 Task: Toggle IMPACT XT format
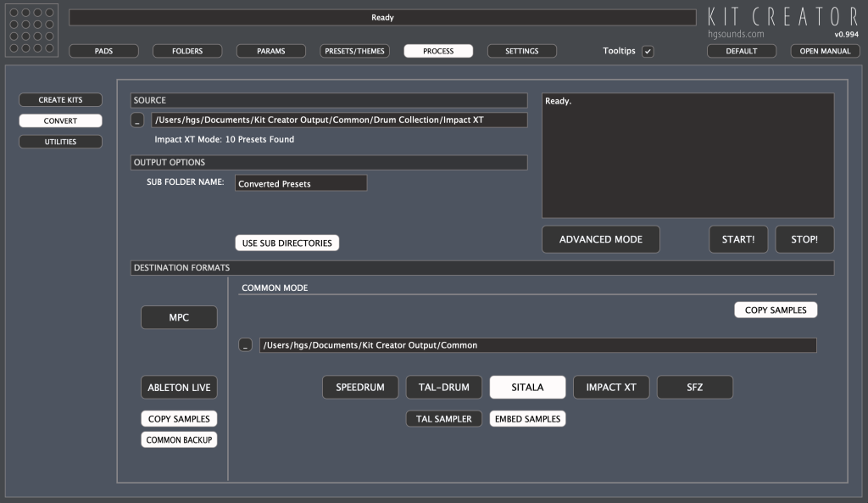(610, 388)
